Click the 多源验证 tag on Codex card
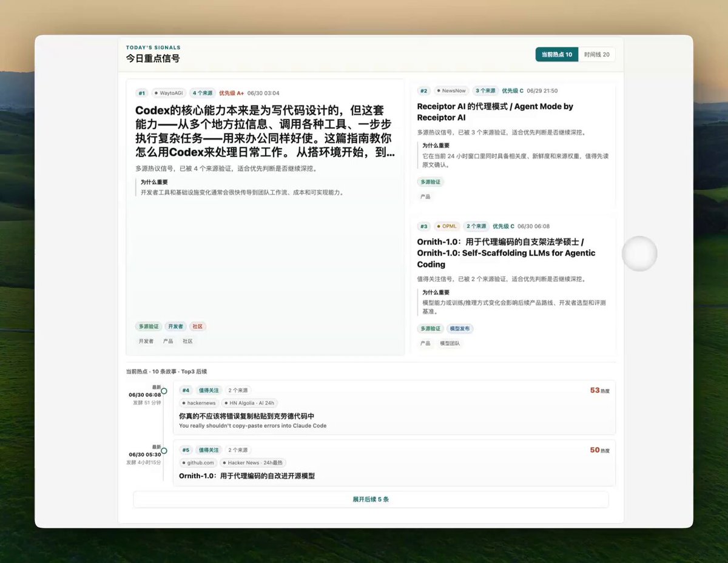The image size is (728, 563). click(148, 326)
